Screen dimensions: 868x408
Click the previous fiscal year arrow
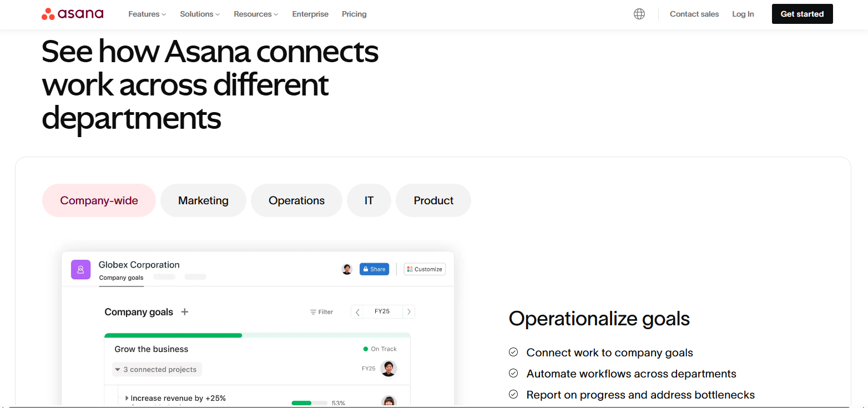357,312
